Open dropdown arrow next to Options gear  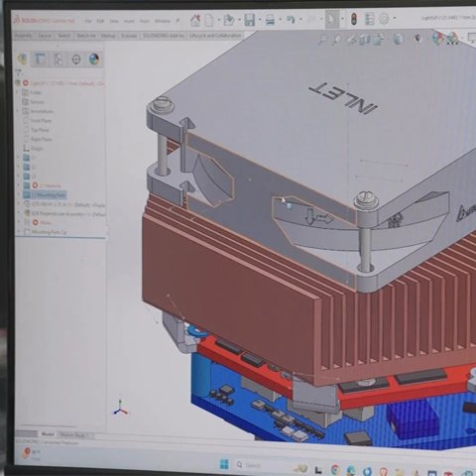[394, 19]
